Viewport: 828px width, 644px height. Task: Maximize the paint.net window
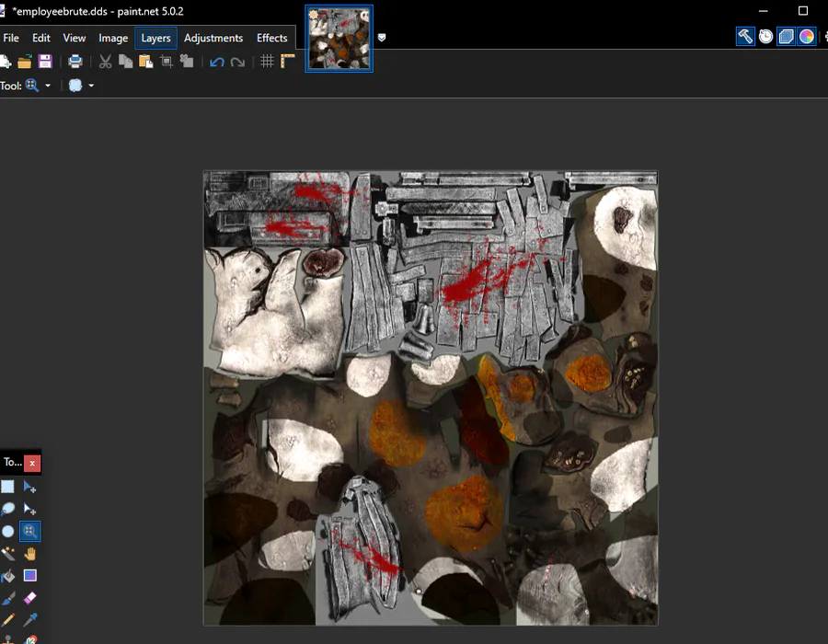point(803,11)
